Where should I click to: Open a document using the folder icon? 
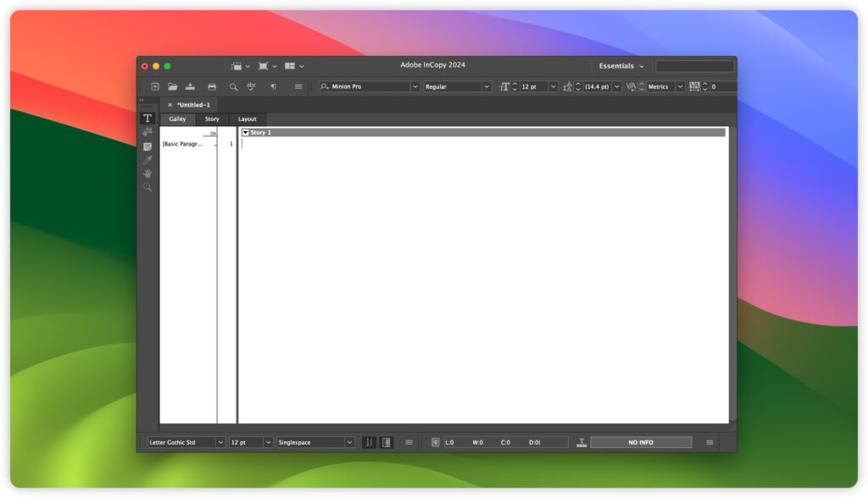pyautogui.click(x=173, y=86)
